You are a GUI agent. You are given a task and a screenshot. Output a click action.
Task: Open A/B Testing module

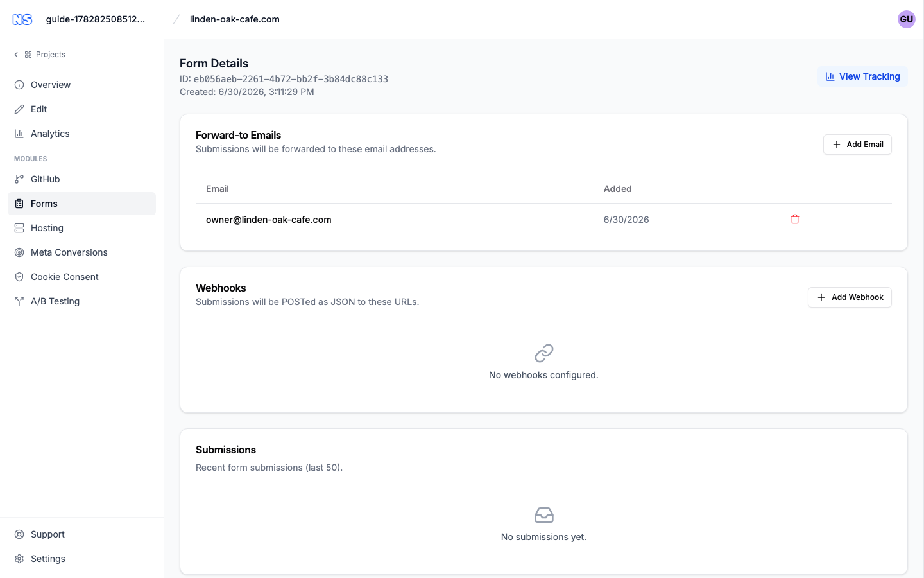pyautogui.click(x=81, y=301)
